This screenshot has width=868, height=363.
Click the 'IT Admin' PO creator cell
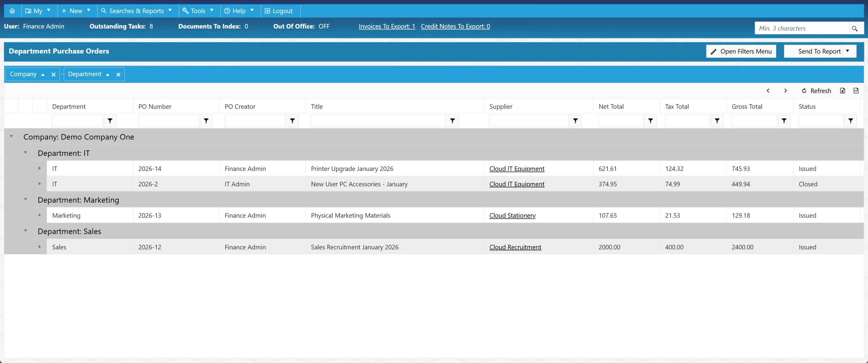click(x=262, y=184)
